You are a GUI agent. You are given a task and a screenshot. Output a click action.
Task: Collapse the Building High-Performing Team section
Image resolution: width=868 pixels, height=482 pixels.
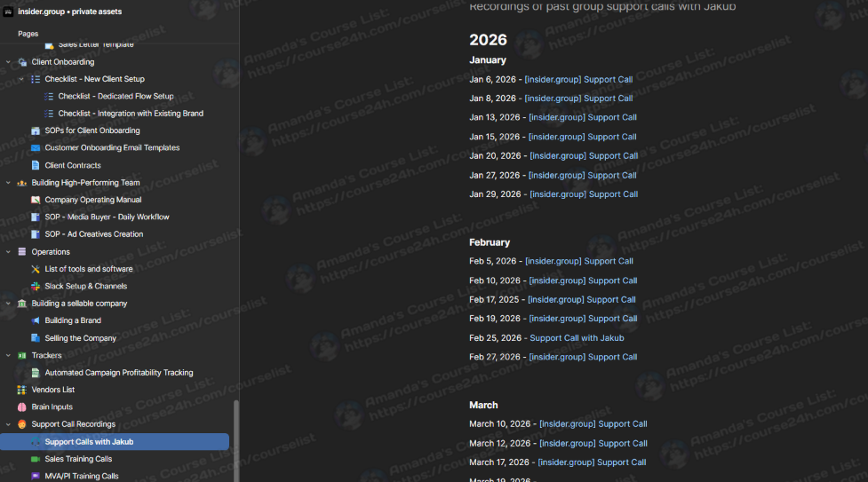[9, 183]
